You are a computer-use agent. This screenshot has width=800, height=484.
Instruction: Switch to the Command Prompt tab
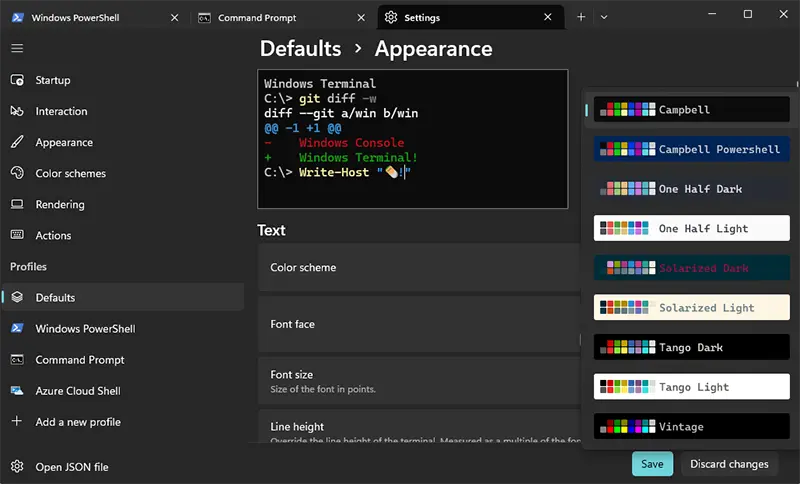pyautogui.click(x=282, y=17)
